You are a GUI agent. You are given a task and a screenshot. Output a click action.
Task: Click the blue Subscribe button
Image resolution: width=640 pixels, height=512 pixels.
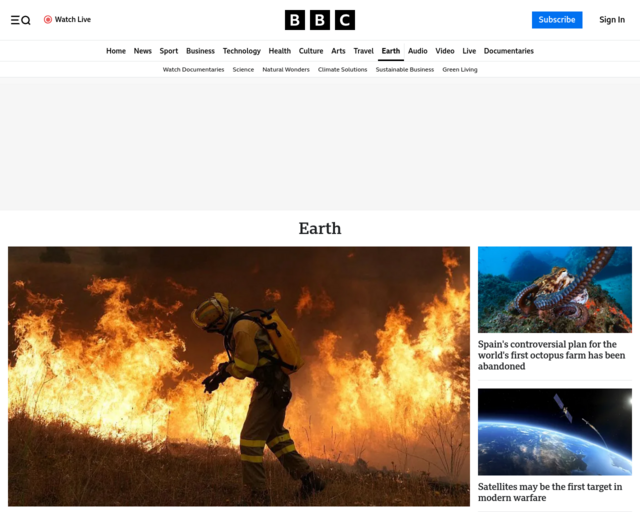tap(557, 20)
